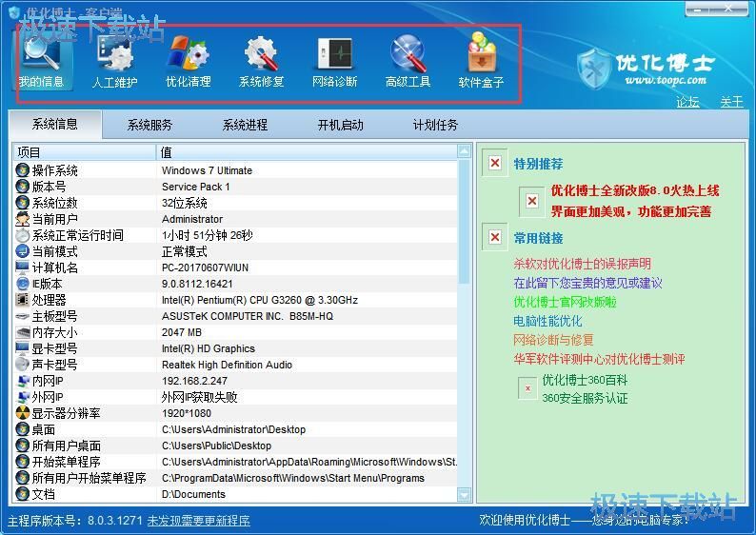Click the monitor icon beside 计算机名

pos(22,267)
